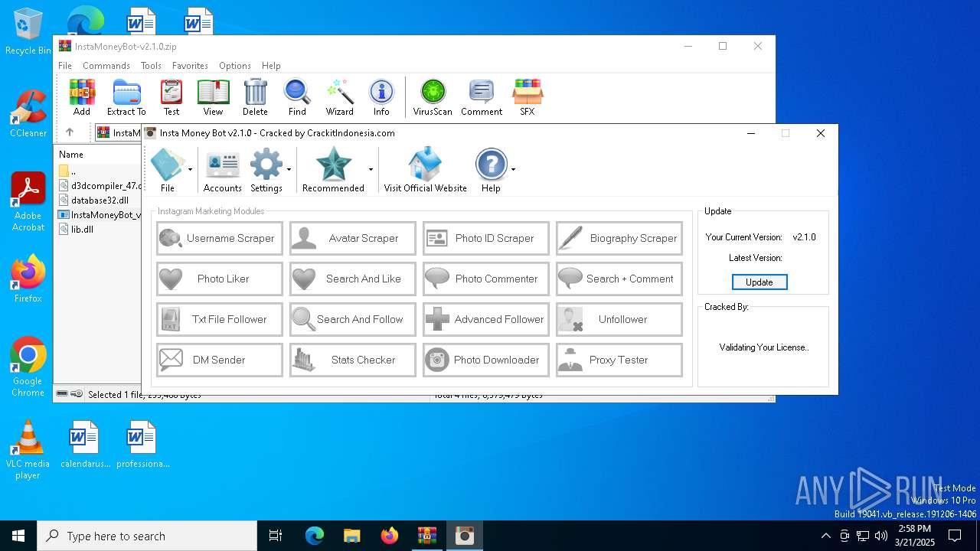Click WinRAR Info icon
Viewport: 980px width, 551px height.
pos(381,97)
